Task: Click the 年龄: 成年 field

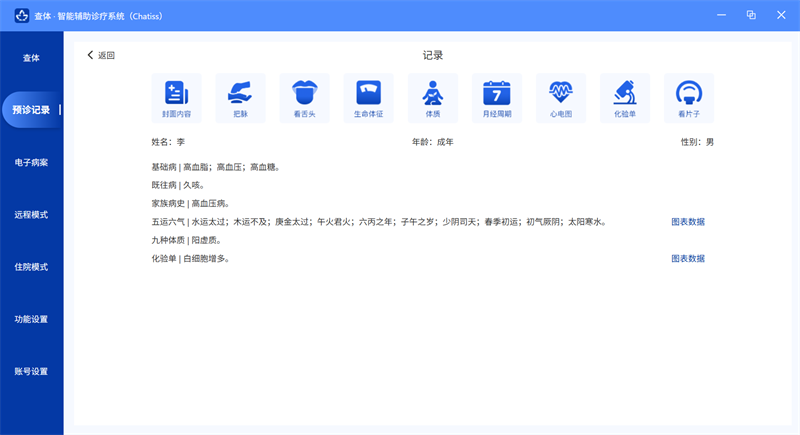Action: click(x=433, y=142)
